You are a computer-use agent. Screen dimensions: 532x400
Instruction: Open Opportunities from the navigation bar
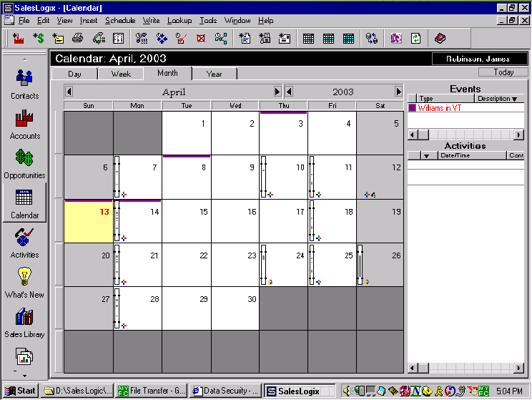[24, 164]
